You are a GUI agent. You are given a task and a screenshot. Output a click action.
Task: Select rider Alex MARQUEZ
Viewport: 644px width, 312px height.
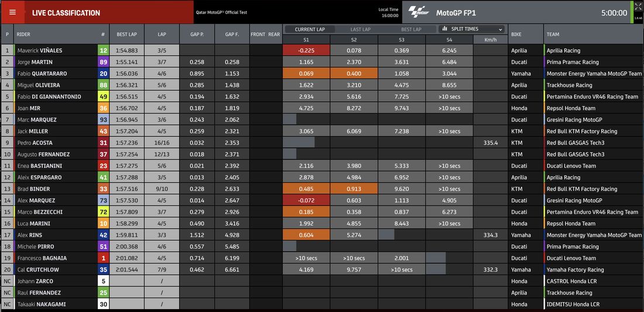click(36, 200)
